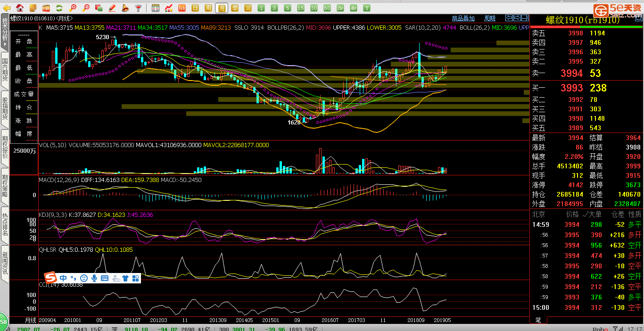The height and width of the screenshot is (331, 644).
Task: Click the green Y period button
Action: [x=367, y=8]
